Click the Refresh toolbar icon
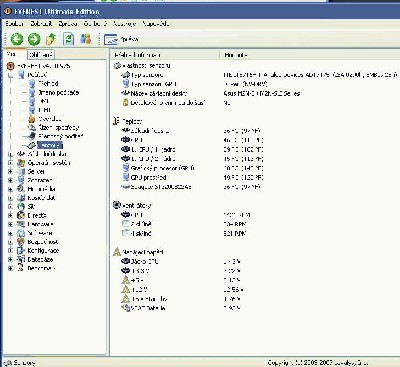Viewport: 400px width, 367px height. 68,39
